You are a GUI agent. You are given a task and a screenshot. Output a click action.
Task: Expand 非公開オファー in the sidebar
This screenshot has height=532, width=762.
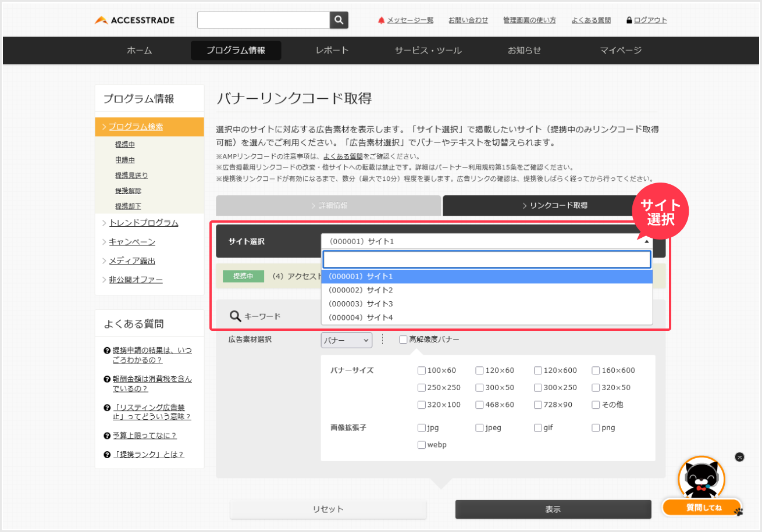click(x=136, y=280)
